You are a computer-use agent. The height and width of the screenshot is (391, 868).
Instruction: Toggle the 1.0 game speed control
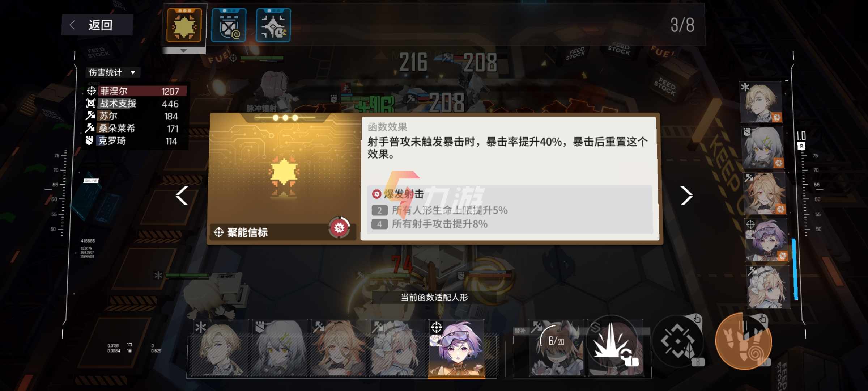point(801,140)
